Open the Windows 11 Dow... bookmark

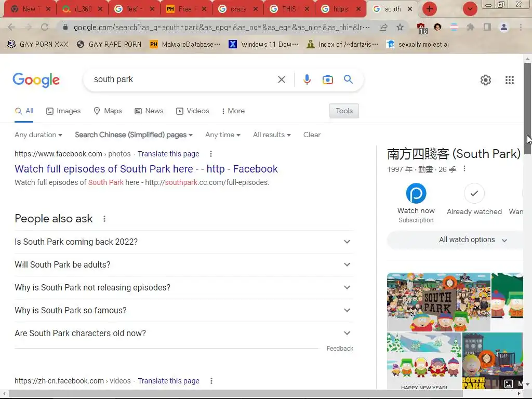[263, 45]
